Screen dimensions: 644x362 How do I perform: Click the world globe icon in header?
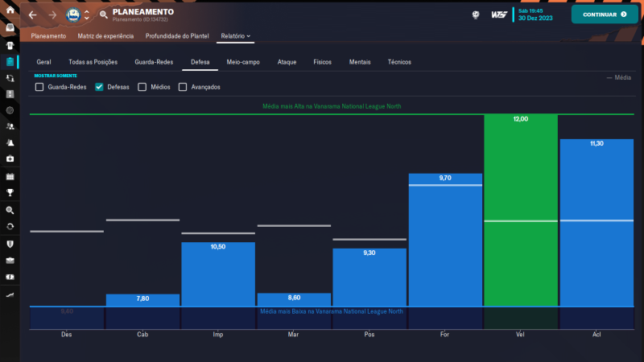[x=476, y=14]
